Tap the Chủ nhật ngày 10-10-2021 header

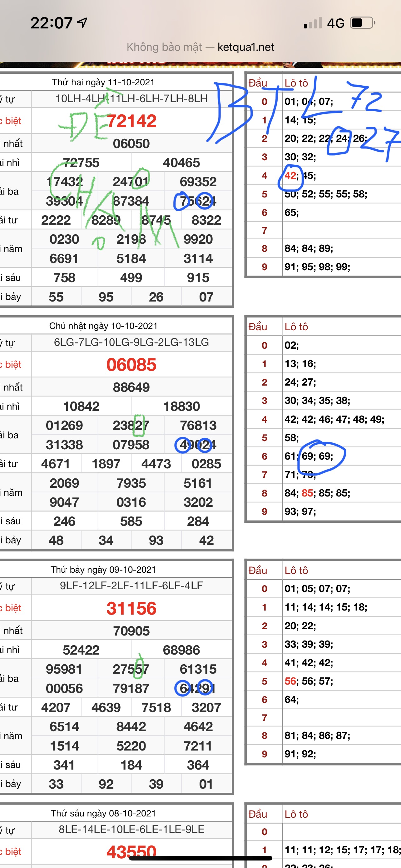tap(103, 326)
